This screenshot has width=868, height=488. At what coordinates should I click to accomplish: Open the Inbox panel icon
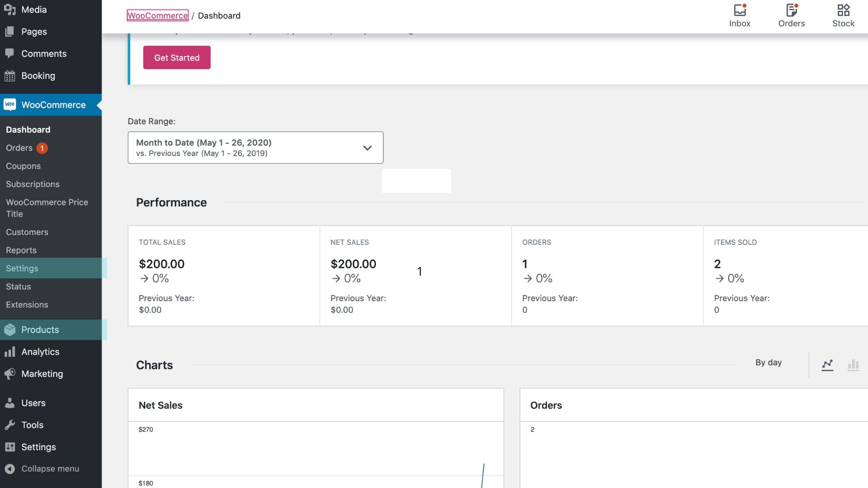(740, 10)
